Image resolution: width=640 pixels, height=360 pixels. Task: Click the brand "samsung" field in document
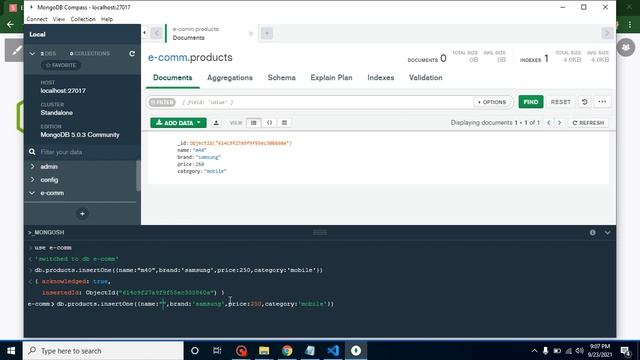(x=199, y=157)
